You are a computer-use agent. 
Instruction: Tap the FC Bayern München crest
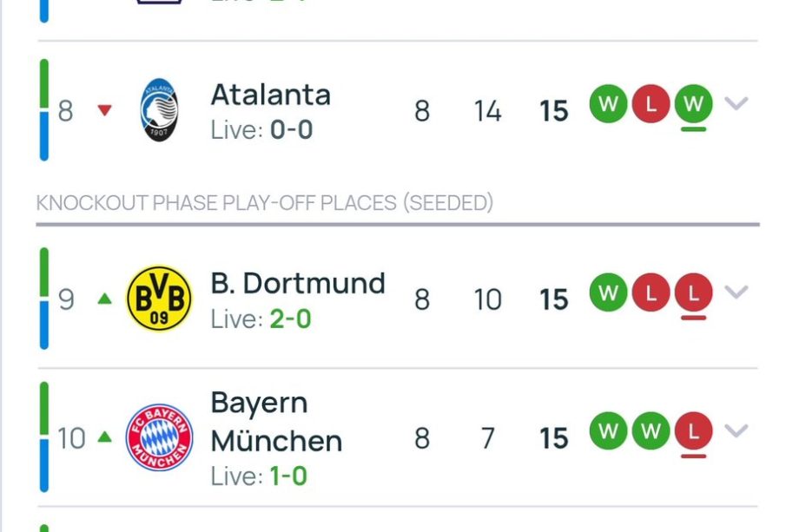pyautogui.click(x=159, y=437)
